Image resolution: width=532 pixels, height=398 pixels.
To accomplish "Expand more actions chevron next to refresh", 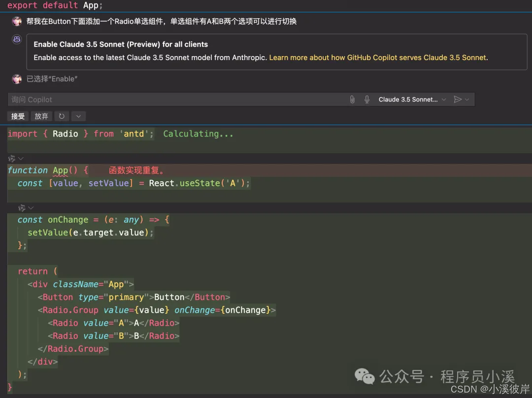I will click(x=78, y=116).
